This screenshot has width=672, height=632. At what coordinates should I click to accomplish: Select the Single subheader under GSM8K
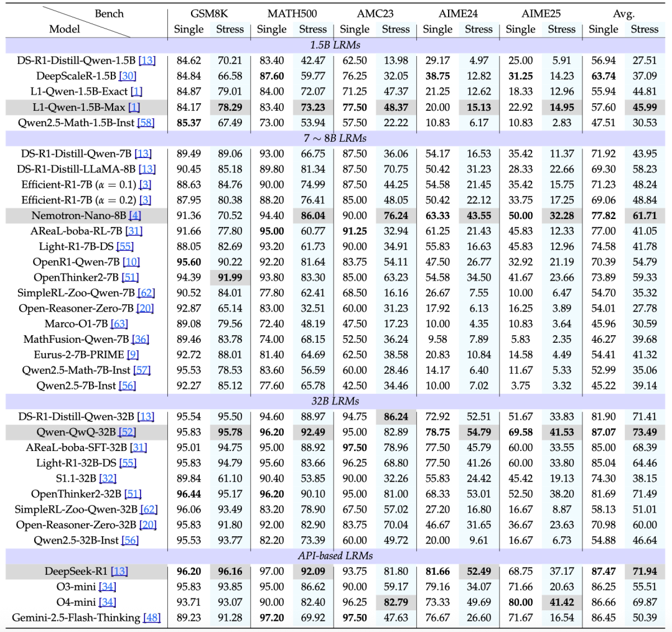(x=189, y=30)
